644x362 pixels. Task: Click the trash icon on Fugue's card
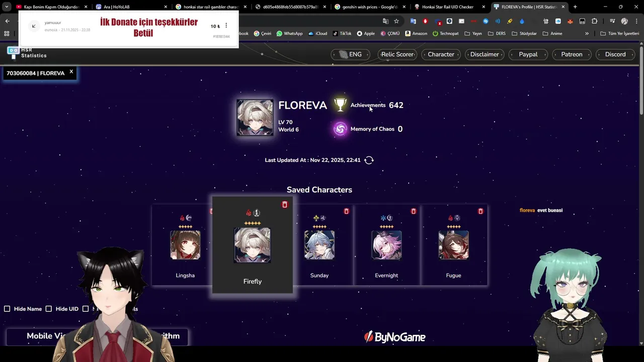point(480,211)
